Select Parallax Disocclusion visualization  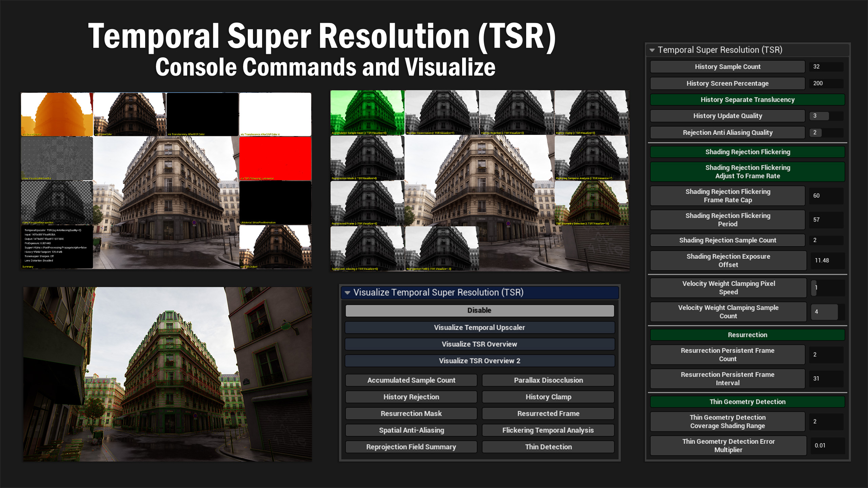[x=548, y=380]
